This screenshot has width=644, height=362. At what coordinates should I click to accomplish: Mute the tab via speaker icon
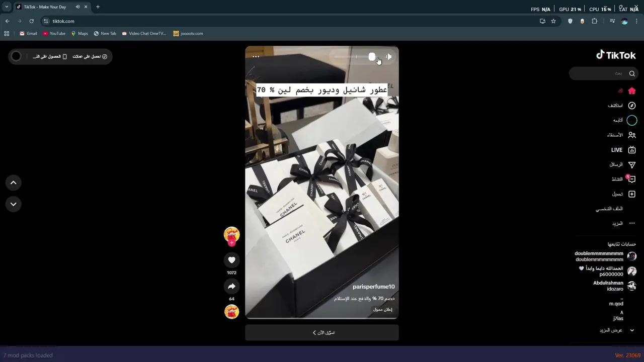point(77,7)
